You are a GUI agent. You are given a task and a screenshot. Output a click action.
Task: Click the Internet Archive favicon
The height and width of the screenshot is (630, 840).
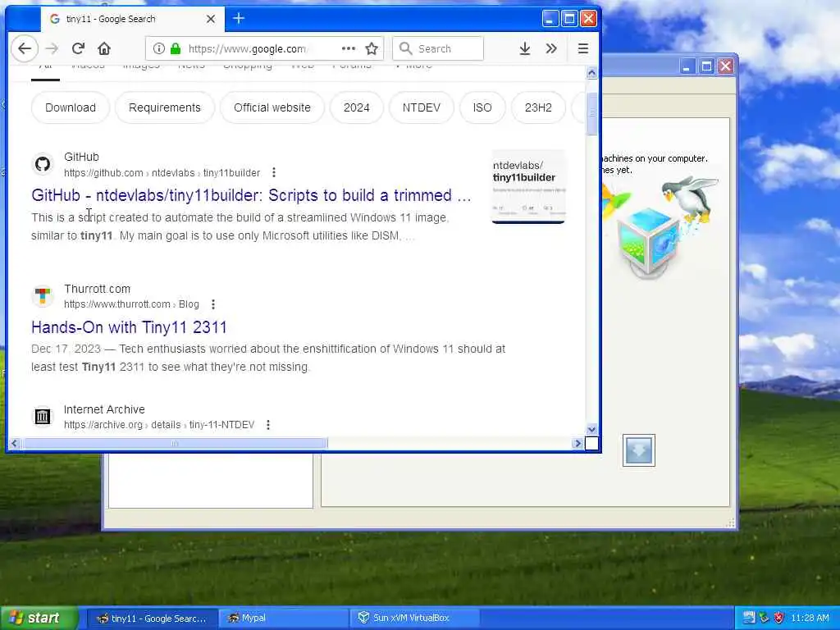coord(43,416)
